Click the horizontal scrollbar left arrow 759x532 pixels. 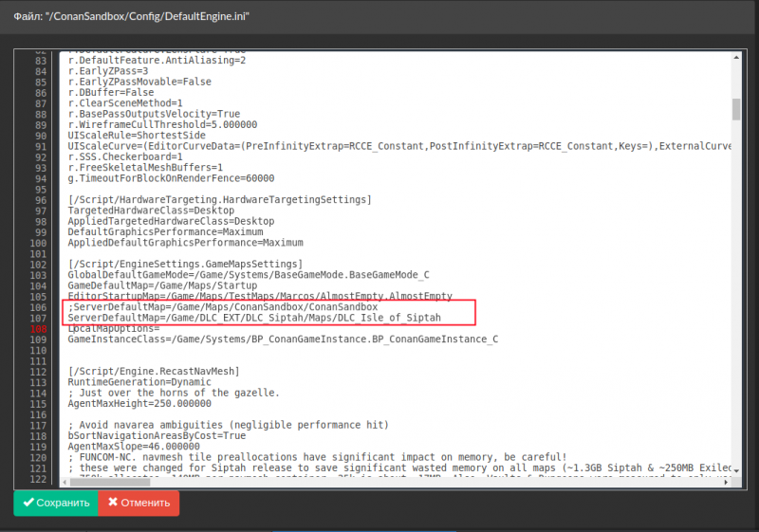65,482
